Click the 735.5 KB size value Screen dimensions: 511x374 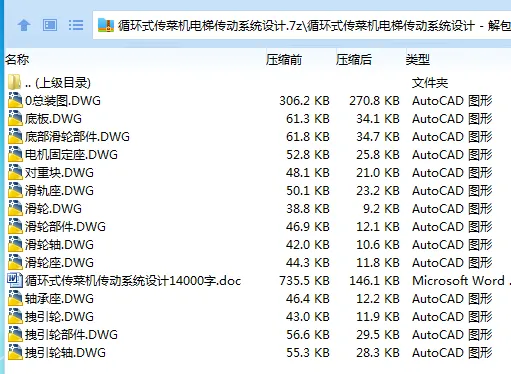304,281
